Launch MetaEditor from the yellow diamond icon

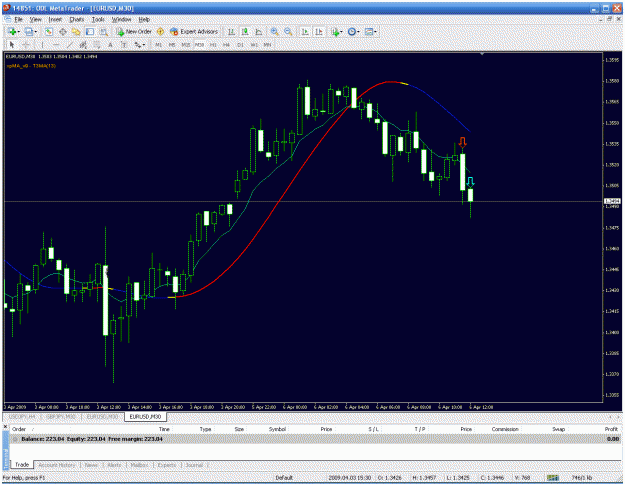click(160, 31)
